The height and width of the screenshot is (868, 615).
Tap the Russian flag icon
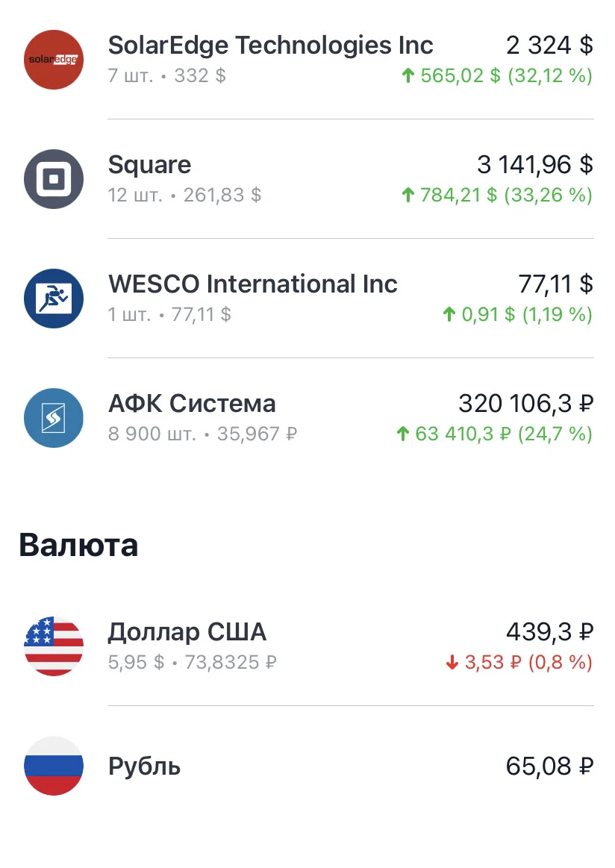pyautogui.click(x=54, y=766)
